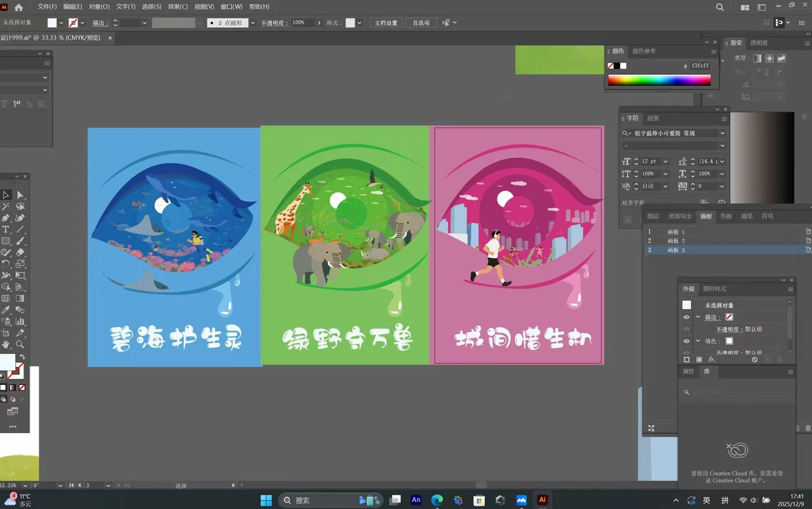
Task: Select the Rotate tool
Action: point(6,264)
